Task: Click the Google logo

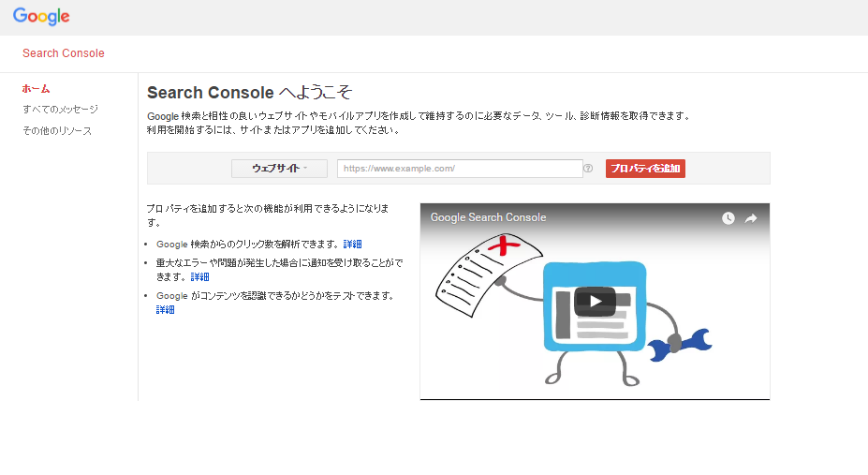Action: point(41,16)
